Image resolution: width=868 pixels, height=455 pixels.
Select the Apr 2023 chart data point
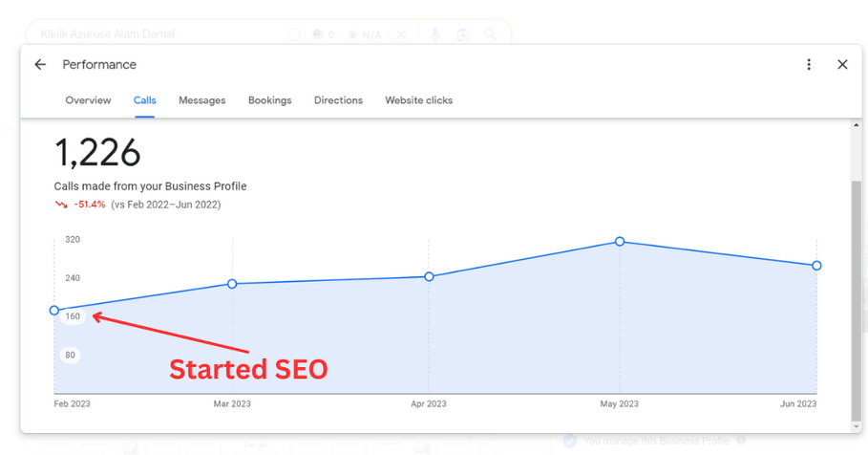point(429,276)
